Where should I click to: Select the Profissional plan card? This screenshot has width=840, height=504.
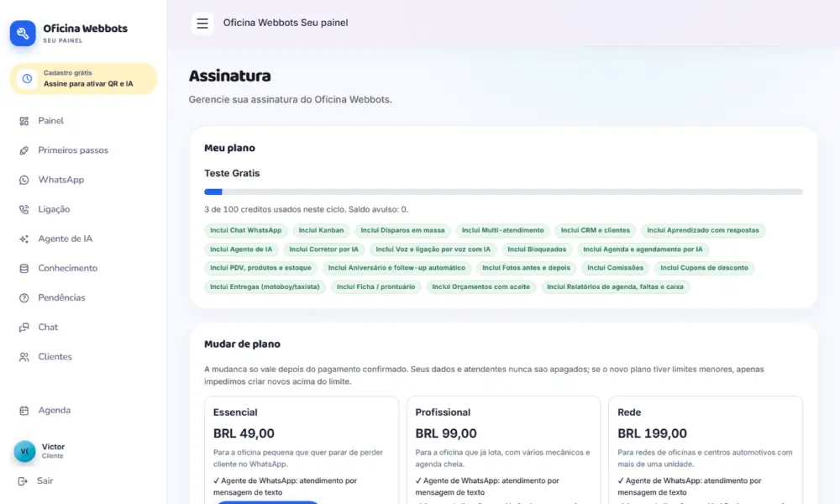(x=503, y=450)
